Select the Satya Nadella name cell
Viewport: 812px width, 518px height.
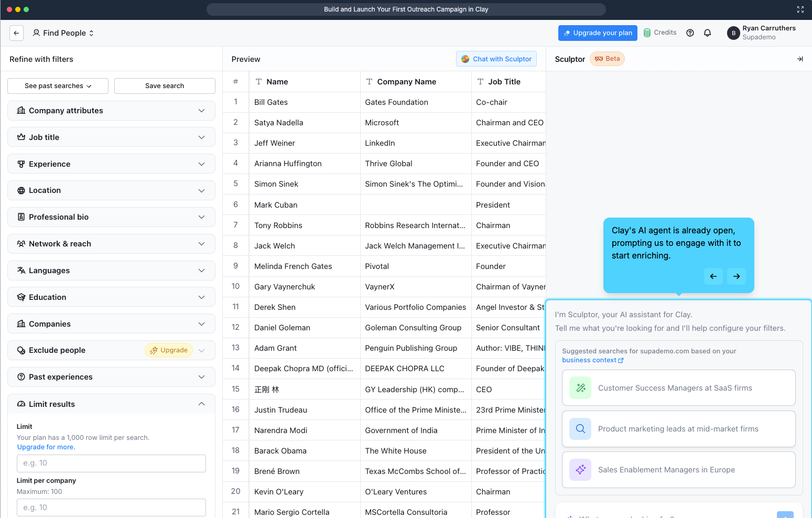[x=304, y=123]
